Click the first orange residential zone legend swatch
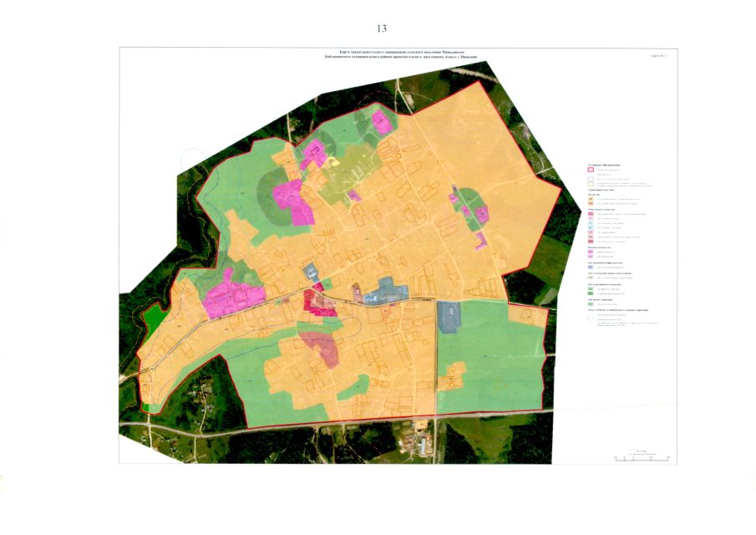Screen dimensions: 756x535 591,200
